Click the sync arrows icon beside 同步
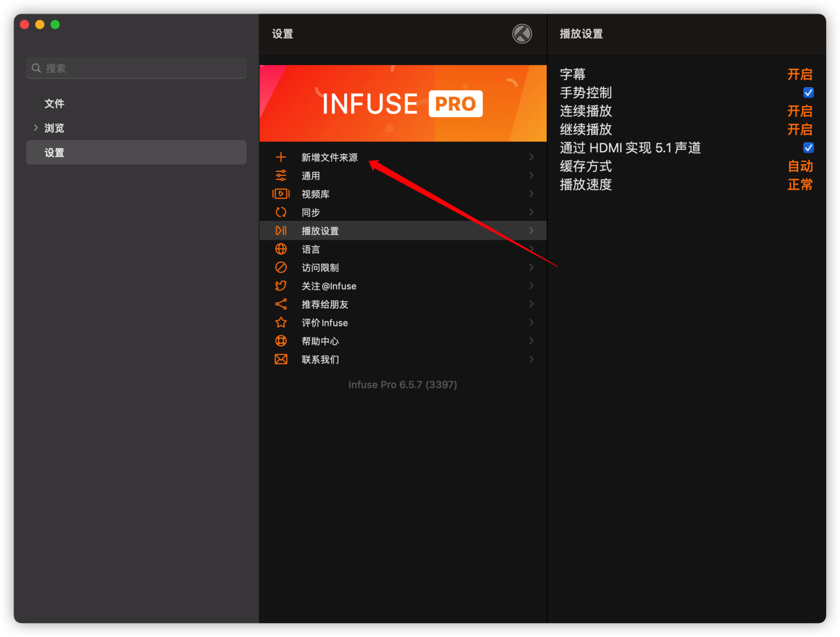 coord(281,212)
